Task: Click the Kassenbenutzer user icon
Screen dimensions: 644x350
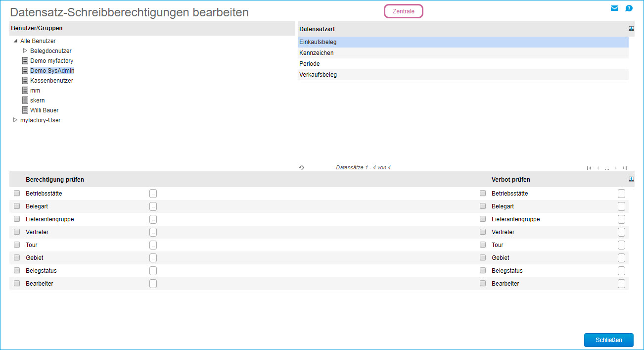Action: coord(25,80)
